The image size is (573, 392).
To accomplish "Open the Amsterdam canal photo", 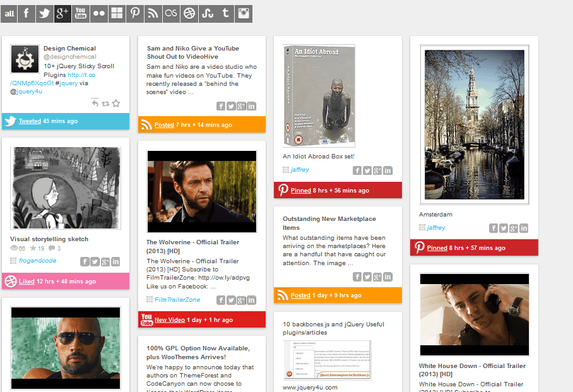I will 475,124.
